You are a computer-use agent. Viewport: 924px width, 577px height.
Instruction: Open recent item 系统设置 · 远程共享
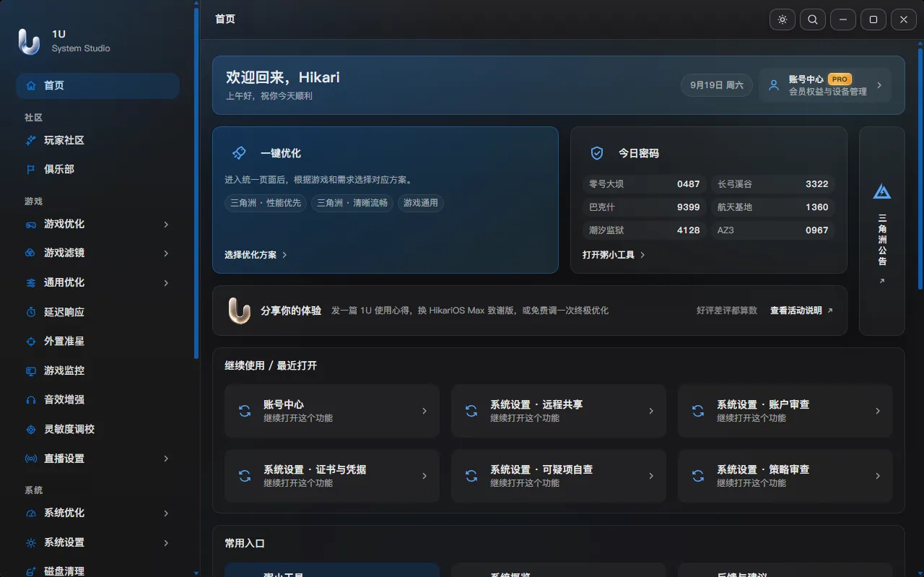pyautogui.click(x=559, y=411)
